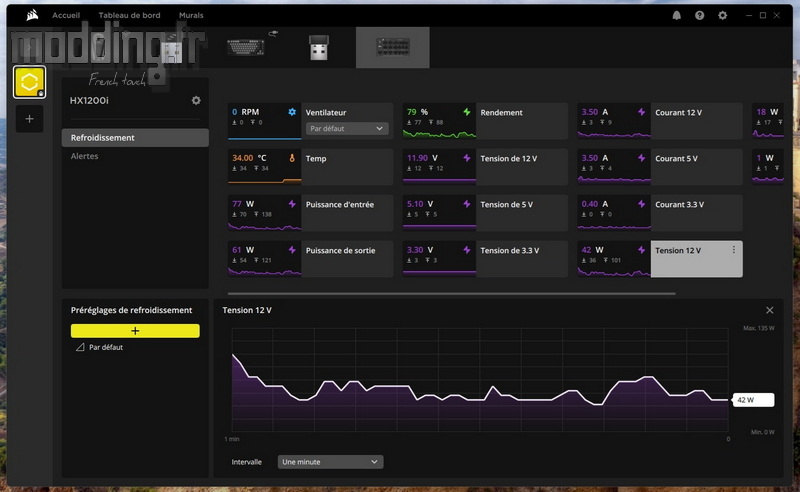
Task: Add a cooling preset with yellow plus button
Action: (135, 331)
